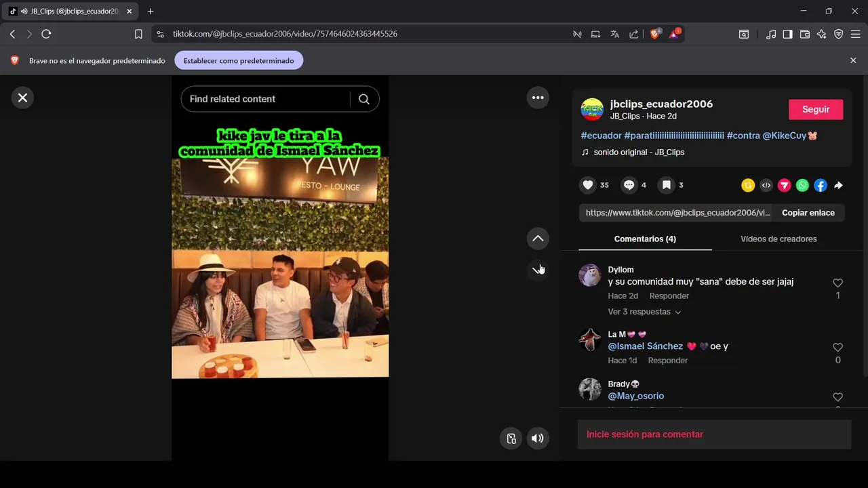Open jbclips_ecuador2006 profile name

click(x=661, y=104)
